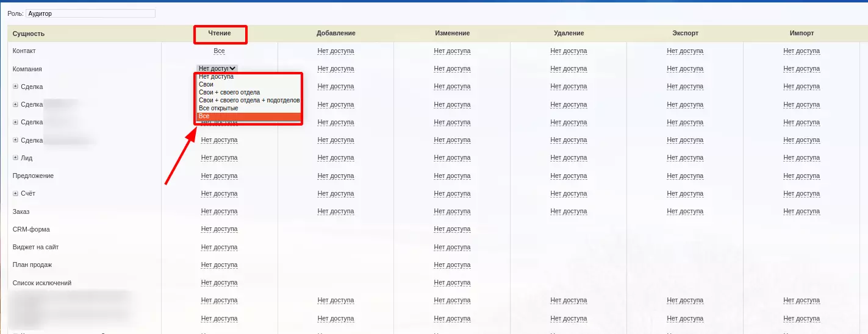
Task: Expand the Лид row
Action: [15, 158]
